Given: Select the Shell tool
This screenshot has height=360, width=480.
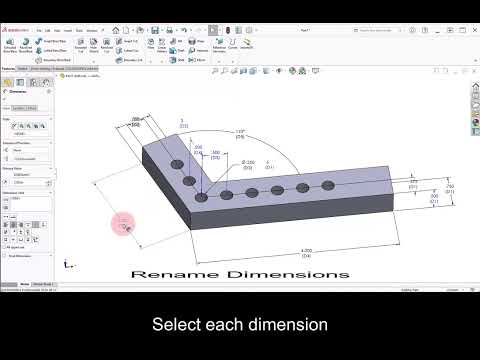Looking at the screenshot, I should click(x=177, y=60).
